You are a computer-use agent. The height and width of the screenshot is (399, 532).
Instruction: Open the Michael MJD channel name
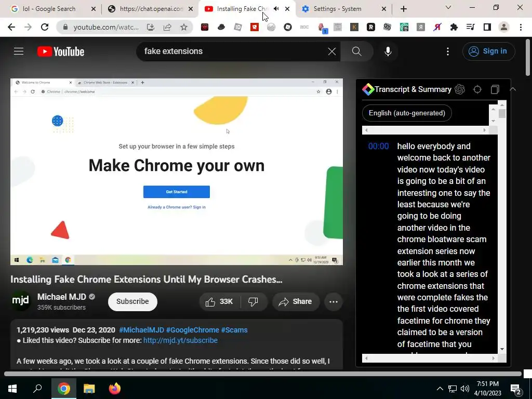pyautogui.click(x=62, y=297)
